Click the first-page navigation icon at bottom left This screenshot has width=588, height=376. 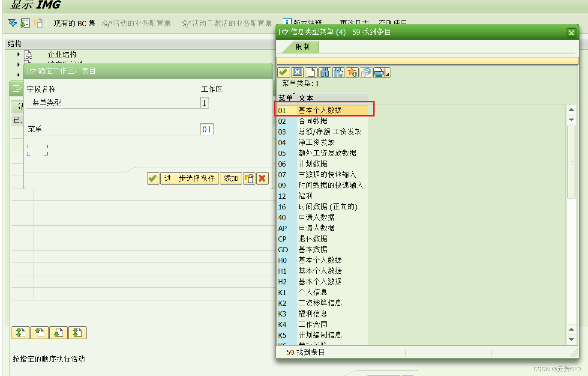tap(21, 333)
